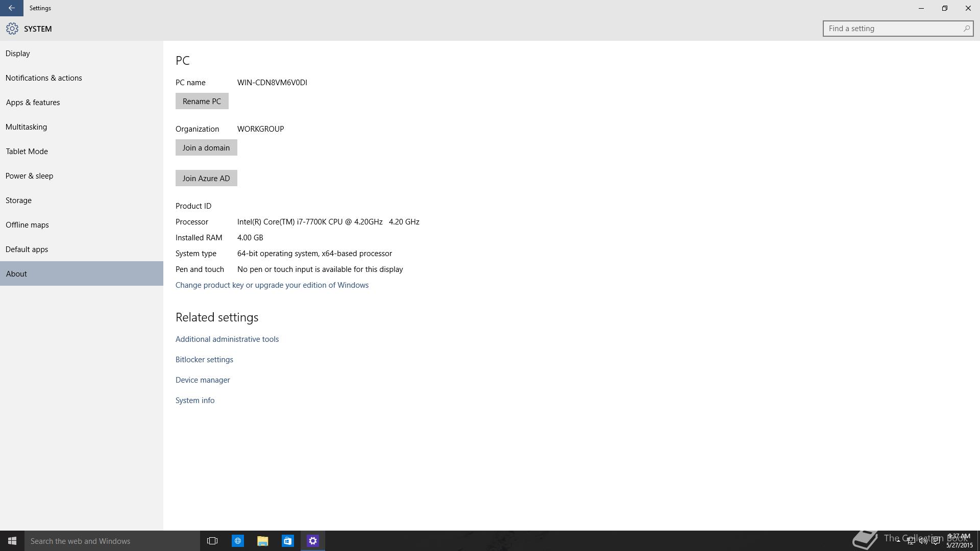Focus the Find a setting search field
Image resolution: width=980 pixels, height=551 pixels.
[898, 29]
